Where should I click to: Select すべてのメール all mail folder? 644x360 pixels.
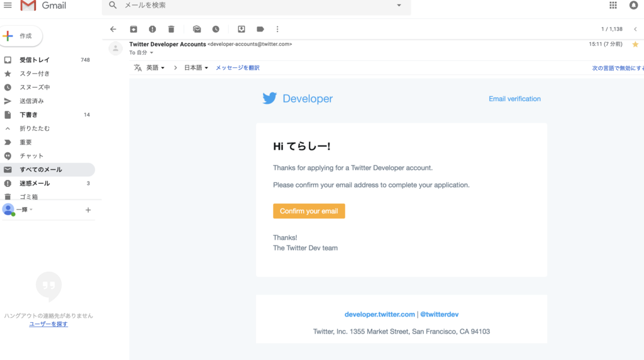(x=47, y=170)
